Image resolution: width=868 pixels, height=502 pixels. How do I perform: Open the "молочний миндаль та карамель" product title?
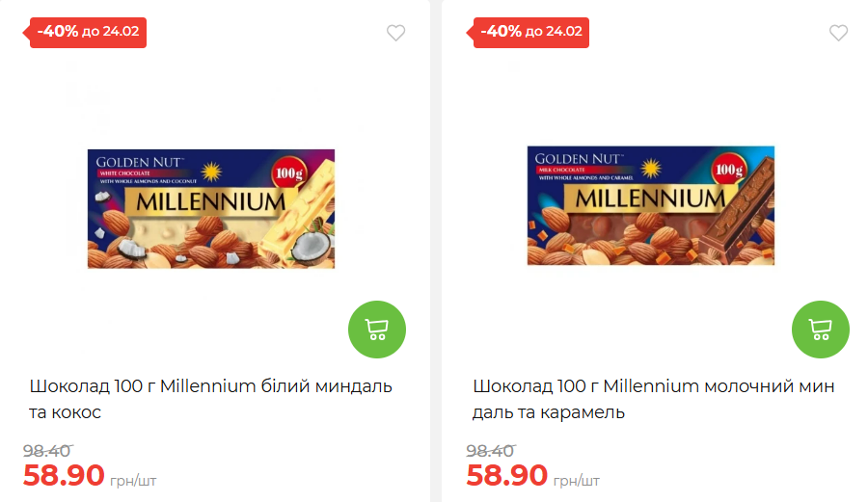pos(653,399)
